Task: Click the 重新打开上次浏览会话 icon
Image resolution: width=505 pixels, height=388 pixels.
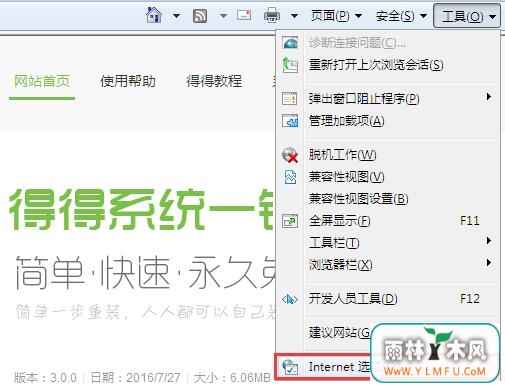Action: click(x=290, y=65)
